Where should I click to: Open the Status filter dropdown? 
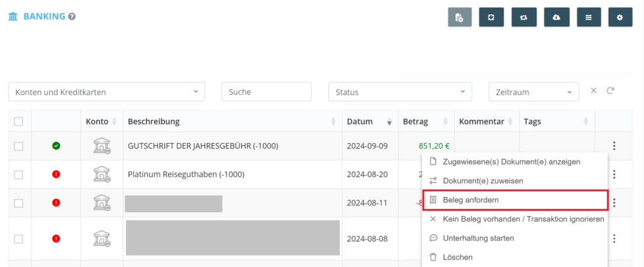pyautogui.click(x=400, y=92)
